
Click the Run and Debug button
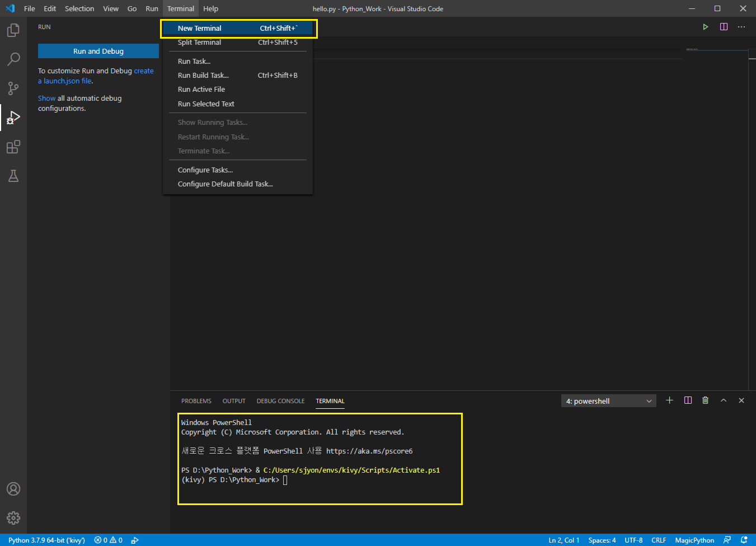(98, 51)
